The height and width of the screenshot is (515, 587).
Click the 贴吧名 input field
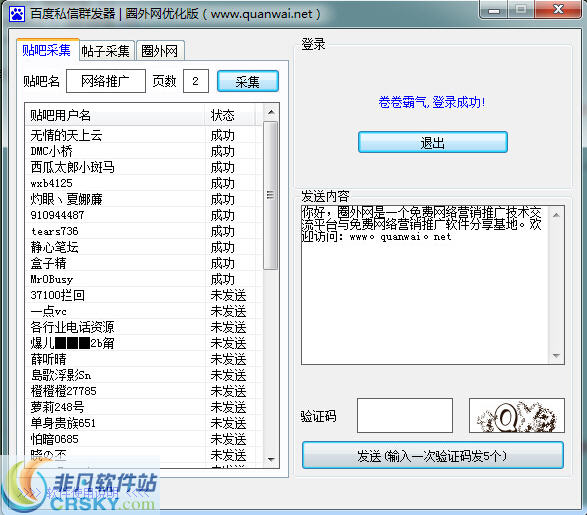tap(106, 81)
